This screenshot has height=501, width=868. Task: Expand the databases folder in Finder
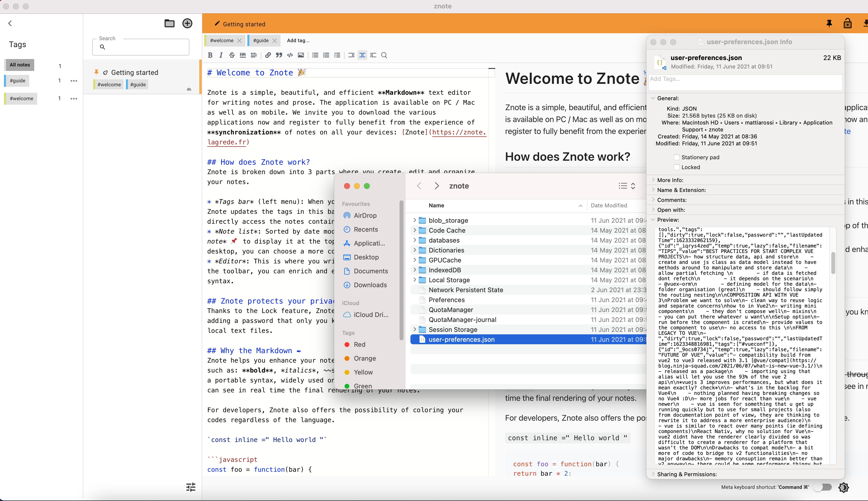click(415, 240)
